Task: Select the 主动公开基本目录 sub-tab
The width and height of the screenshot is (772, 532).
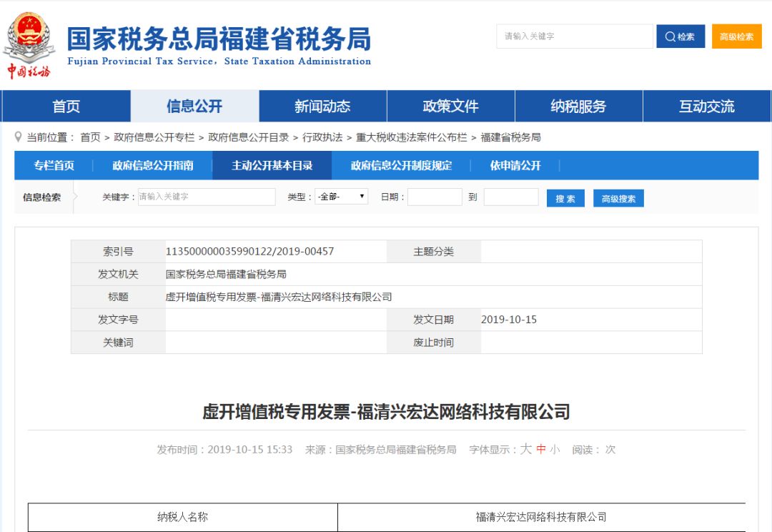Action: (272, 165)
